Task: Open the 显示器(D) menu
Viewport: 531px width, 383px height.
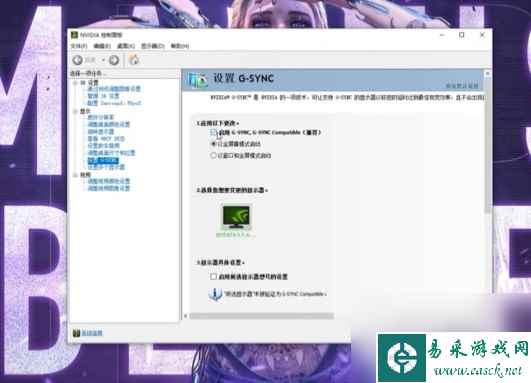Action: (x=153, y=46)
